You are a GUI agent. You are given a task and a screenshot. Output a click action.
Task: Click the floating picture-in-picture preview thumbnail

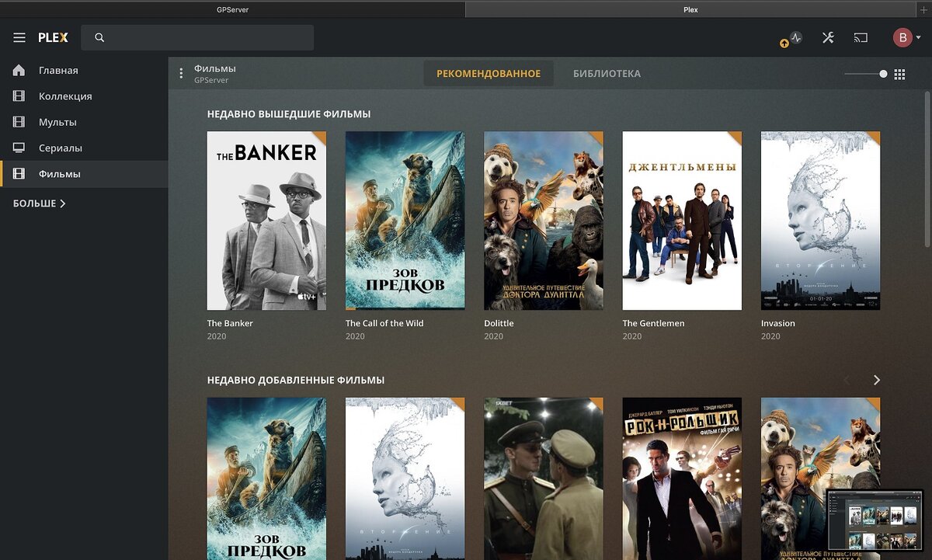coord(875,520)
